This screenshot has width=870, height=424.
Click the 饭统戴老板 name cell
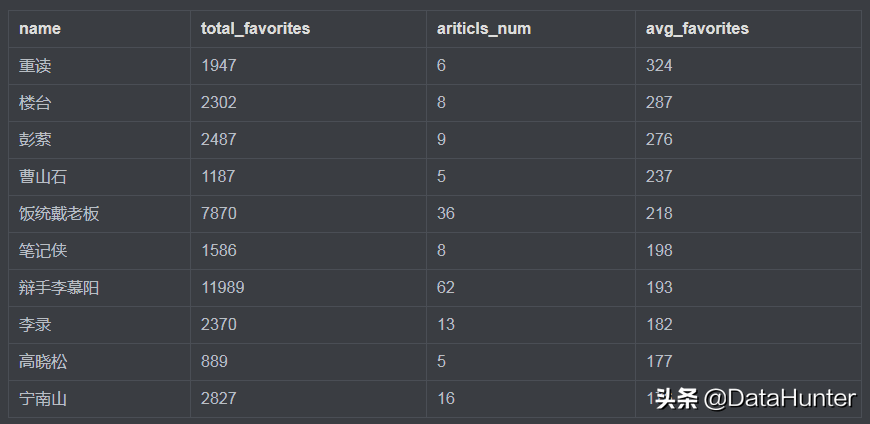[x=59, y=214]
